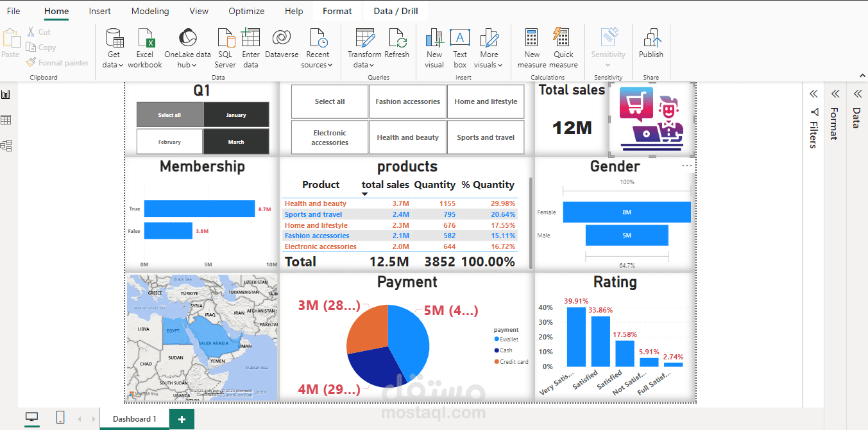Switch to Model view in sidebar
The image size is (868, 430).
point(6,146)
